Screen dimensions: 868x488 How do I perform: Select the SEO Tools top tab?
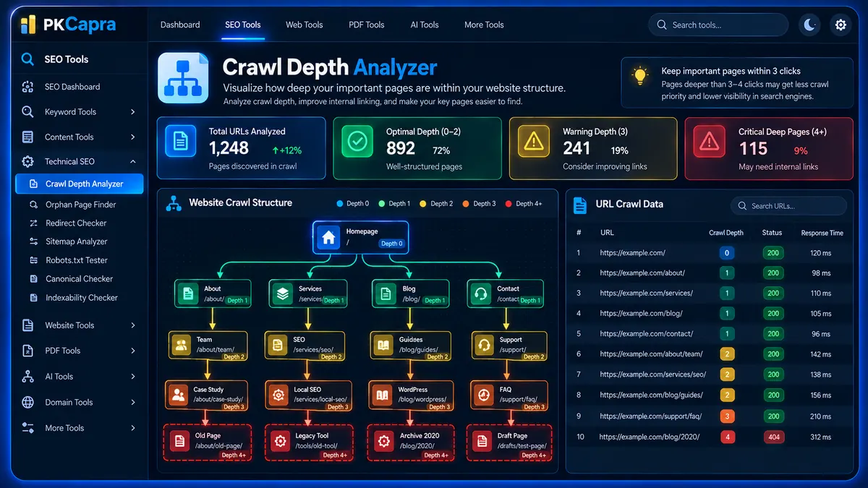[x=243, y=25]
